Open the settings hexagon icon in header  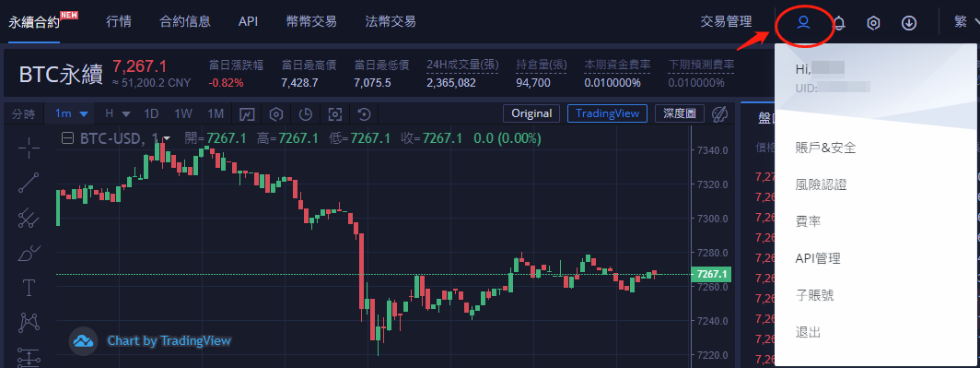coord(874,23)
